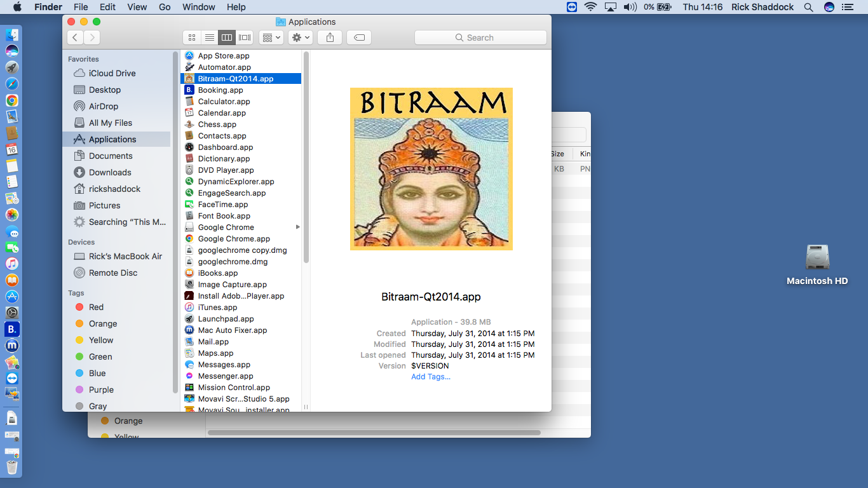
Task: Click the Bitraam preview image
Action: (x=431, y=169)
